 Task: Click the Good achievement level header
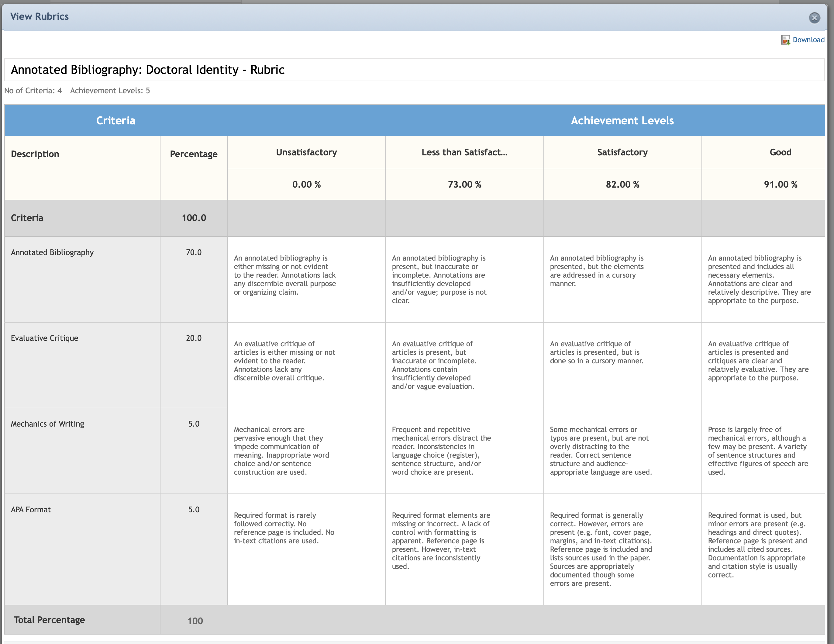point(780,152)
